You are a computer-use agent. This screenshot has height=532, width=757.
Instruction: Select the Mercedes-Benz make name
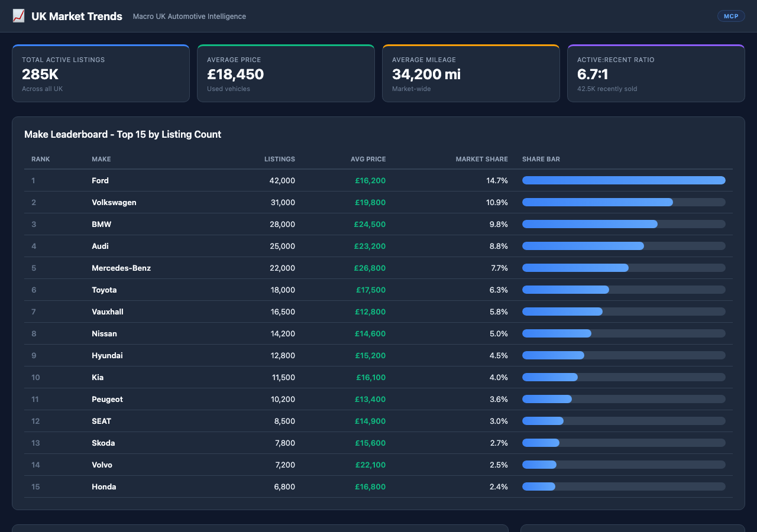pos(121,268)
